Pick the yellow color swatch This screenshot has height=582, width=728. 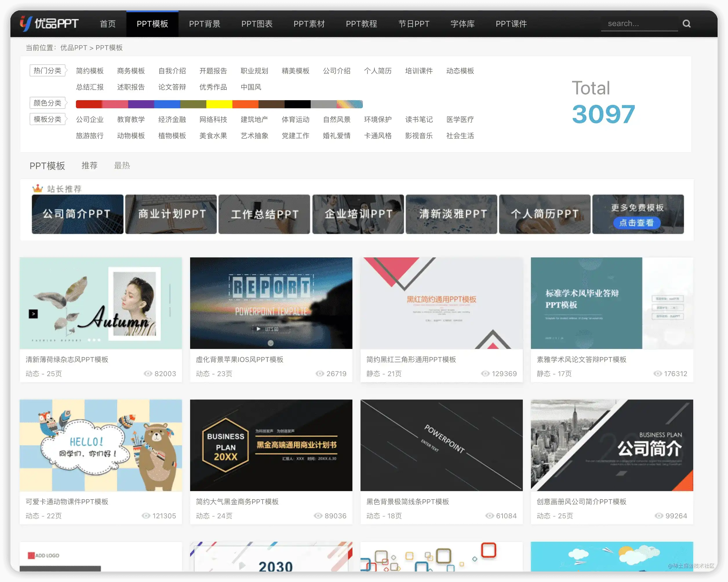[x=219, y=104]
